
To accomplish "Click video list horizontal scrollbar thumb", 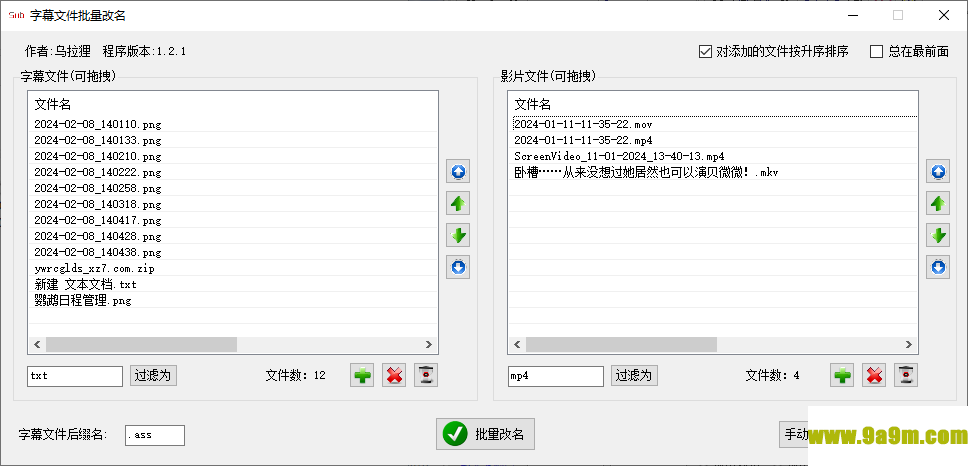I will click(x=622, y=344).
